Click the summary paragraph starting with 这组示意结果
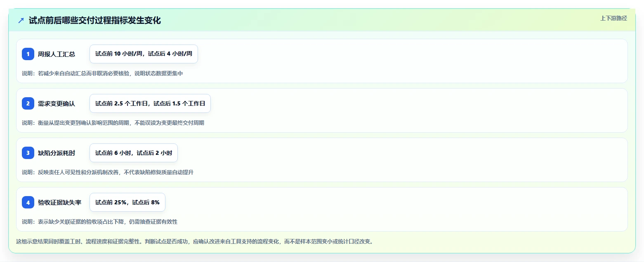 pos(195,241)
